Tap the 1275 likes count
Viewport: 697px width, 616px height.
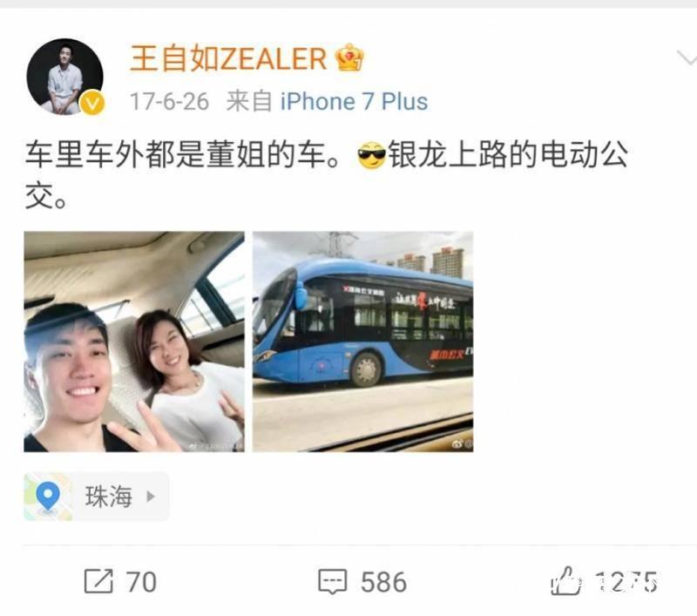tap(626, 582)
